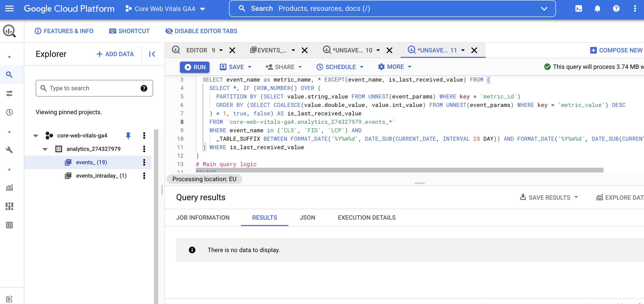Activate Cloud Shell from the top bar
This screenshot has height=304, width=644.
(578, 8)
